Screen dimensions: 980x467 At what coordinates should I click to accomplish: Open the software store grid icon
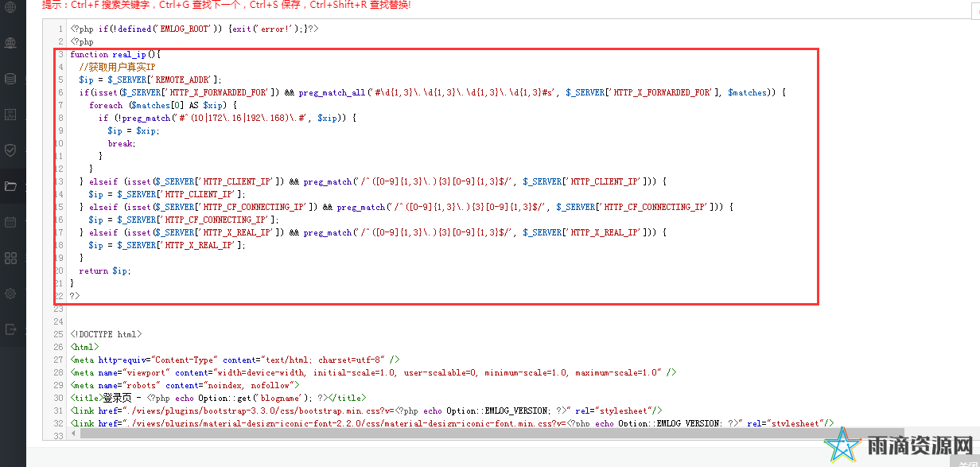pyautogui.click(x=10, y=258)
